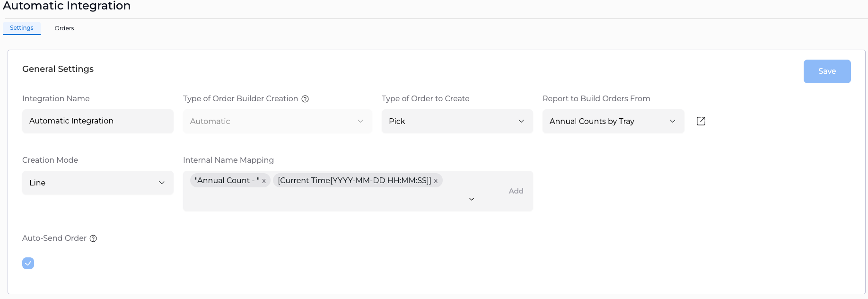This screenshot has height=299, width=868.
Task: Open the linked report external icon
Action: 701,121
